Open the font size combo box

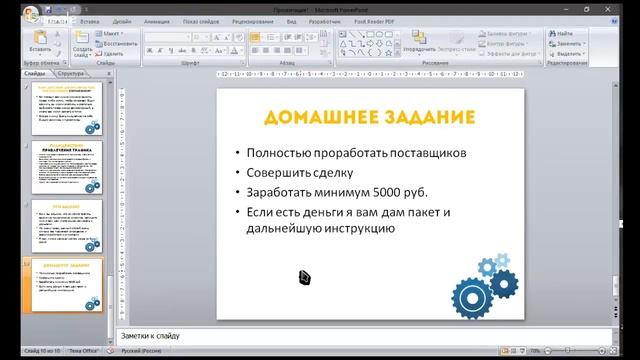pos(200,38)
